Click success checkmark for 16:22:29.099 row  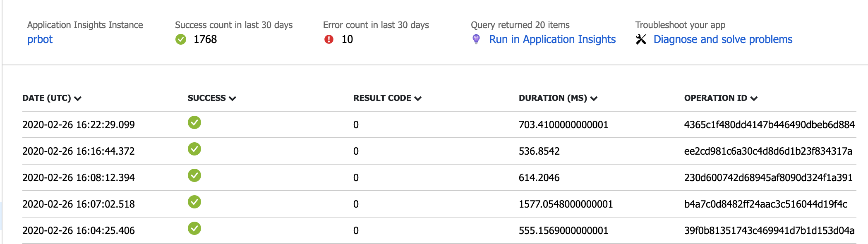click(194, 122)
